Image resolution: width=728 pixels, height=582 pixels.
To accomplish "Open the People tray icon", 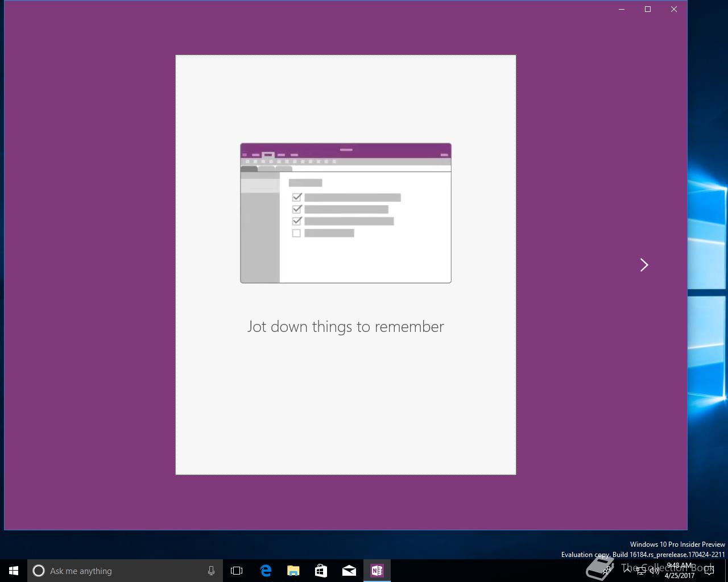I will pyautogui.click(x=607, y=571).
